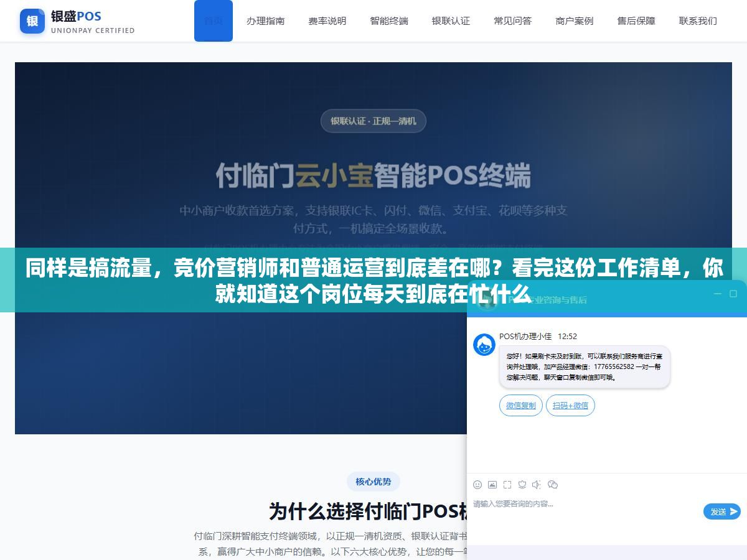Screen dimensions: 747x560
Task: Open 首页 nav tab
Action: tap(214, 21)
